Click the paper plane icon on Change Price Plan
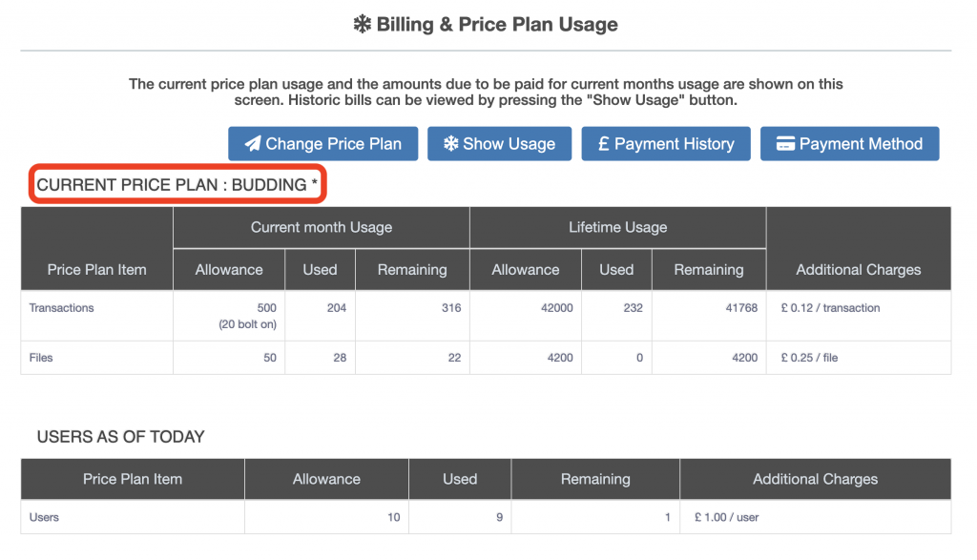Viewport: 977px width, 560px height. [252, 144]
